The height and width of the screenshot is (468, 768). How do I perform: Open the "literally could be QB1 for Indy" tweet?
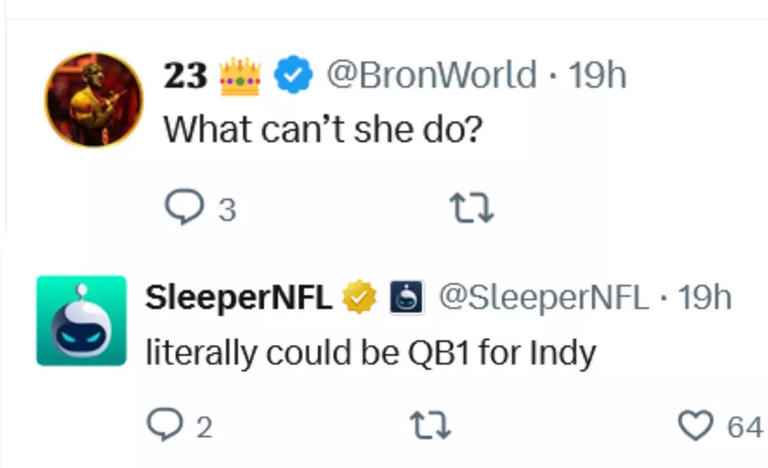pos(371,352)
